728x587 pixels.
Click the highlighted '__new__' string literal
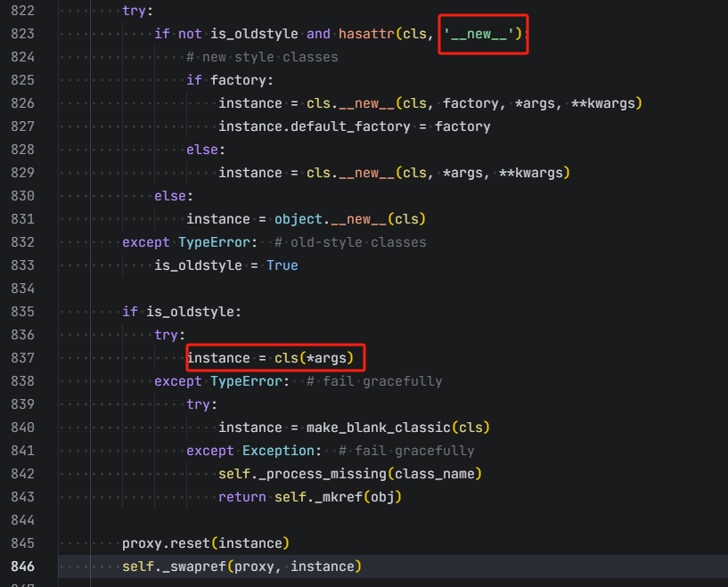pyautogui.click(x=482, y=34)
